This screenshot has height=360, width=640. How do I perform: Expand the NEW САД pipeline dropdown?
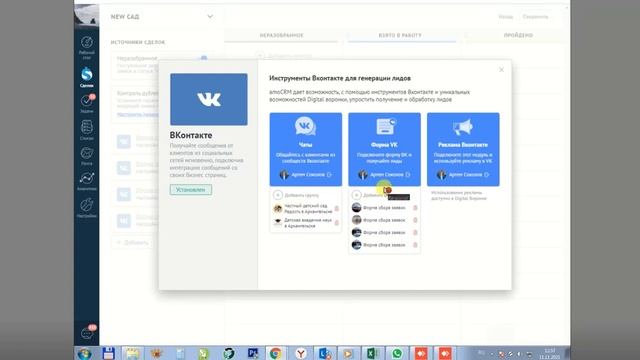(x=210, y=16)
